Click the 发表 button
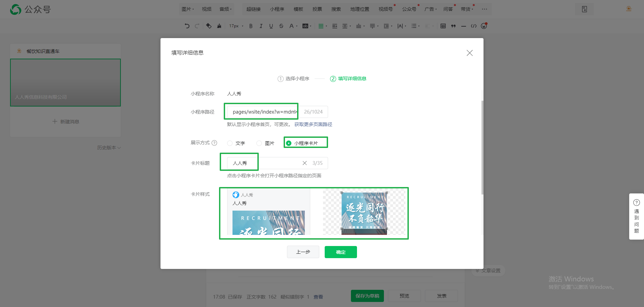The width and height of the screenshot is (644, 307). click(x=441, y=296)
